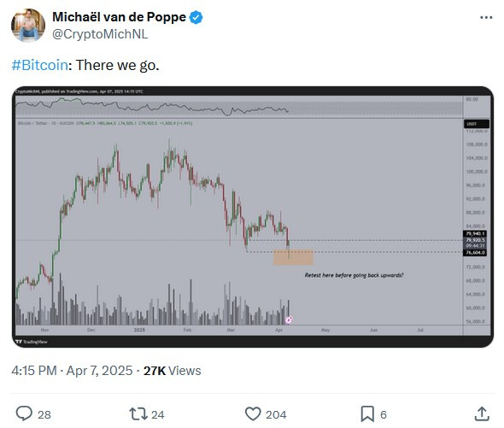Click the Michaël van de Poppe name
The width and height of the screenshot is (504, 428).
[119, 17]
